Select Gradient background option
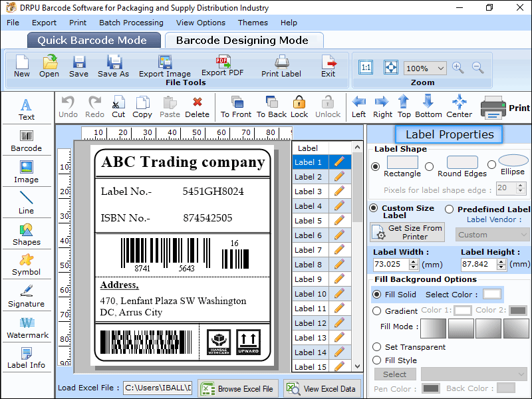 377,311
